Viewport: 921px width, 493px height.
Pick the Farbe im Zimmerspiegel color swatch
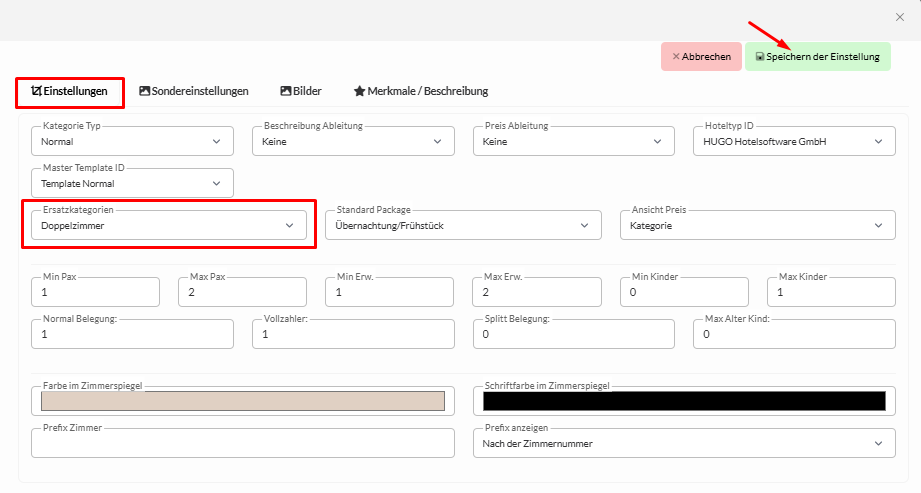(242, 401)
